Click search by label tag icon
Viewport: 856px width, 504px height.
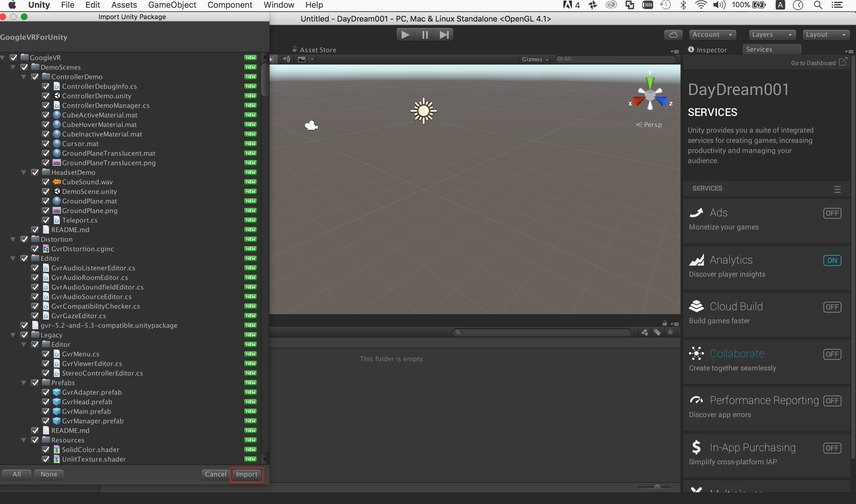(657, 332)
